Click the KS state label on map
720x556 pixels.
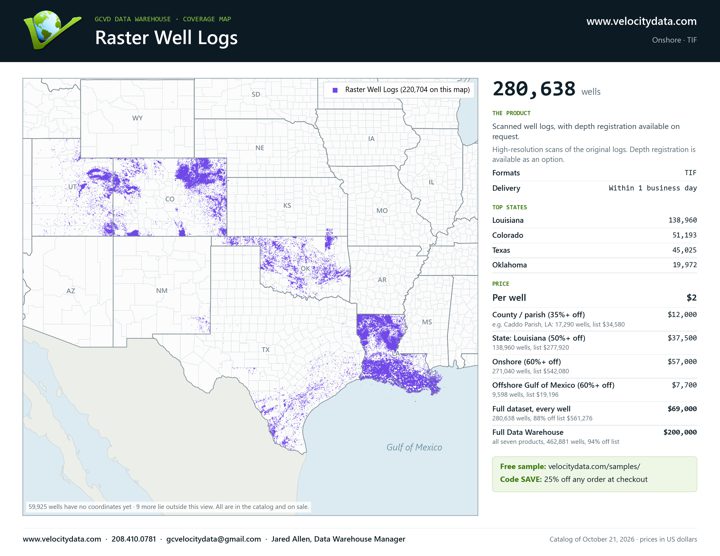coord(287,206)
